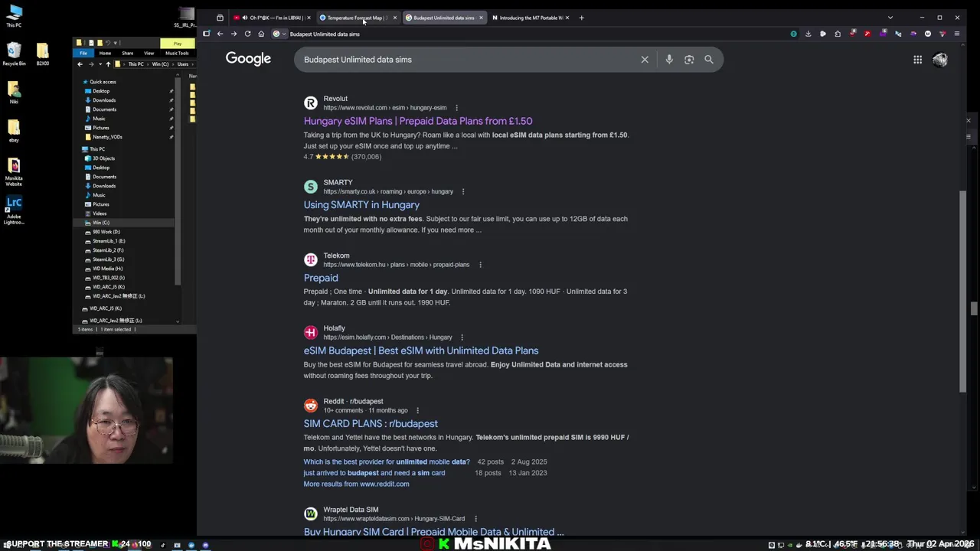Open the browser hamburger menu
The height and width of the screenshot is (551, 980).
(x=957, y=34)
